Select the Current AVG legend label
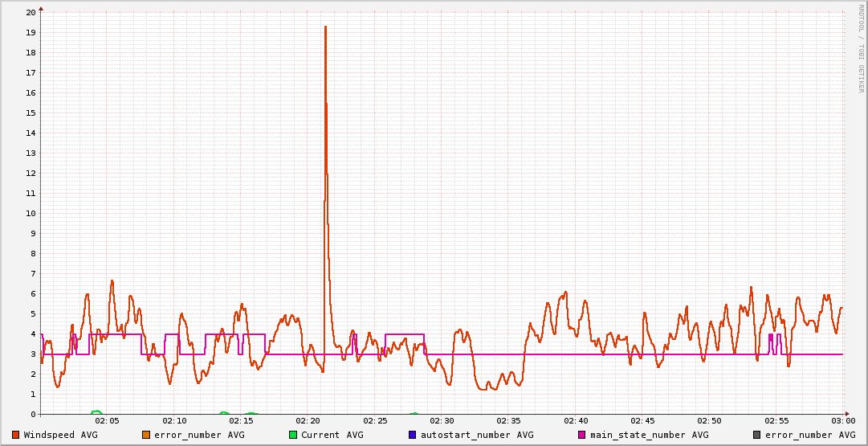The width and height of the screenshot is (868, 446). click(x=332, y=435)
